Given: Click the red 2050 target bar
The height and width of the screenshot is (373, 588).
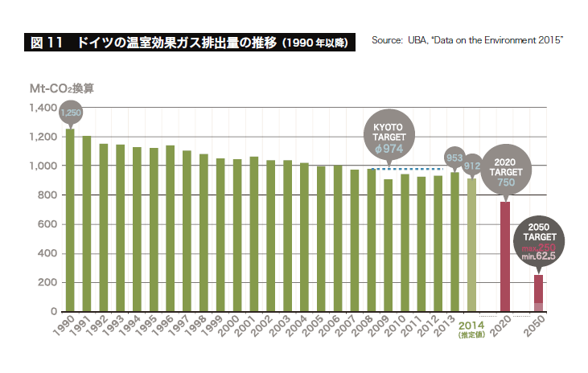Looking at the screenshot, I should click(x=538, y=293).
